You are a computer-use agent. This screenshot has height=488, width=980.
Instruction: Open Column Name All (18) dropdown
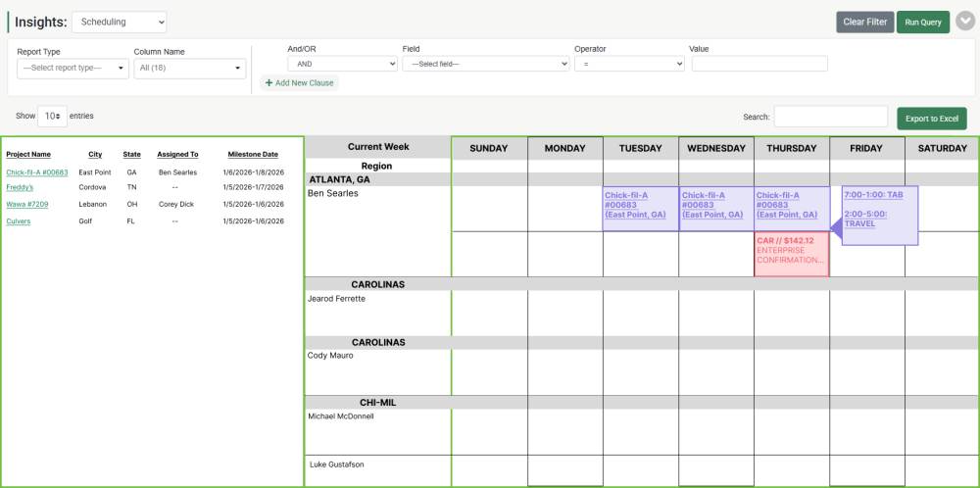point(189,68)
